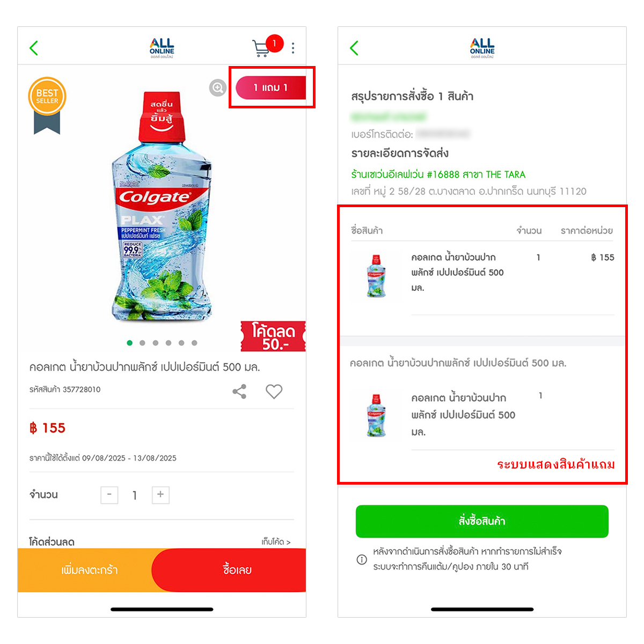Image resolution: width=644 pixels, height=644 pixels.
Task: Decrease quantity with minus button
Action: (x=109, y=495)
